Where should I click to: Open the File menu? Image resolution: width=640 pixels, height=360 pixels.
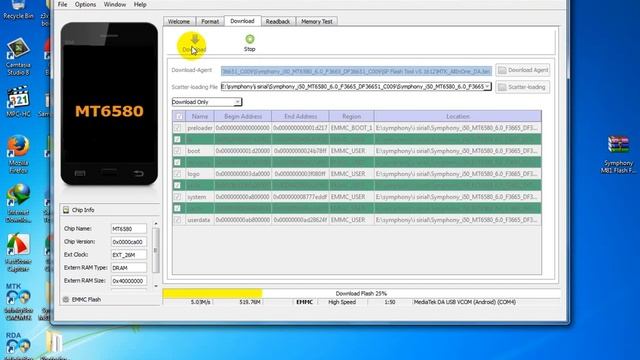[62, 4]
